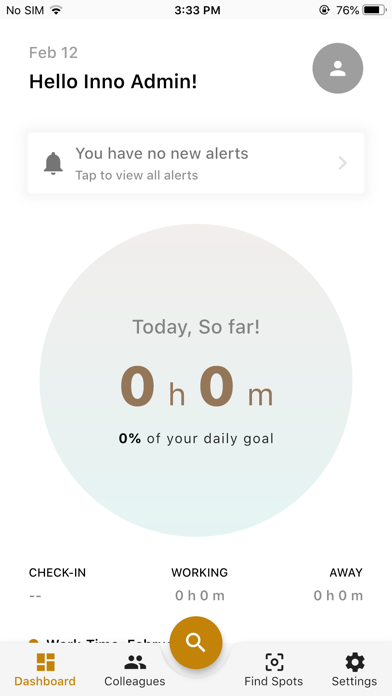The width and height of the screenshot is (392, 696).
Task: Tap the bell alerts icon
Action: (53, 163)
